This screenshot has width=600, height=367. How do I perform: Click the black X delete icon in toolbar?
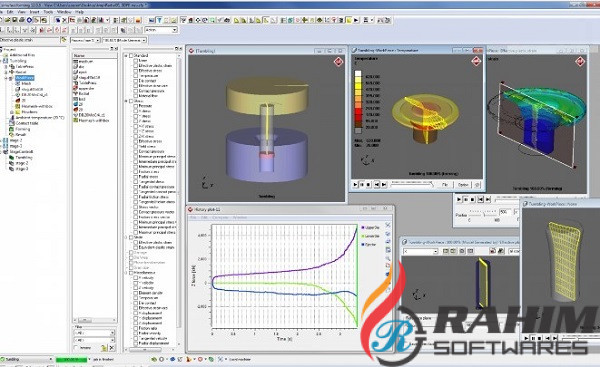tap(64, 20)
